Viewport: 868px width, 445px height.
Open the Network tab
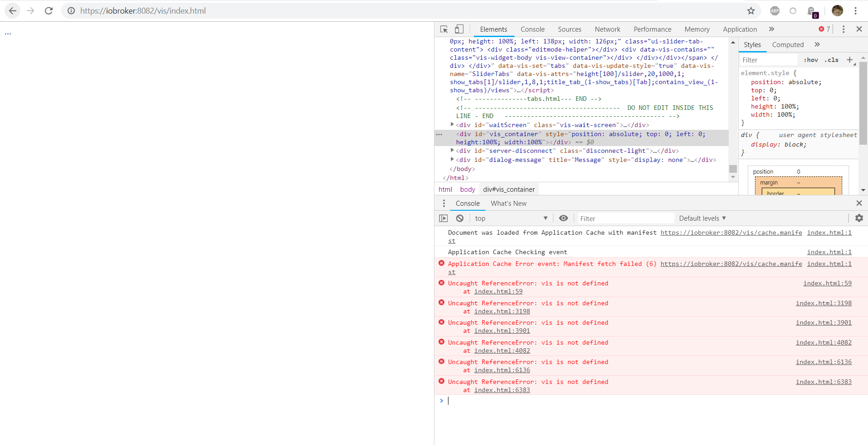[x=608, y=29]
